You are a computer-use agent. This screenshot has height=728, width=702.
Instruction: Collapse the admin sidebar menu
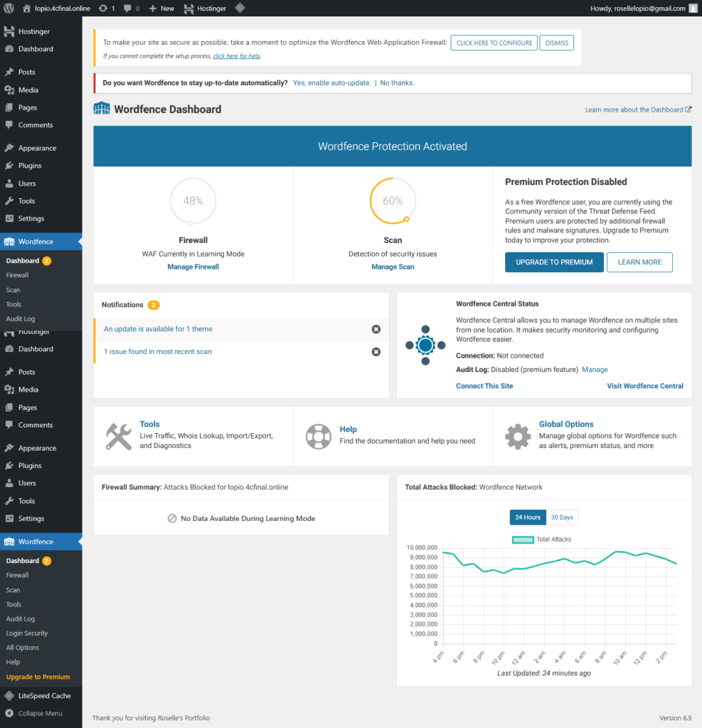tap(40, 713)
